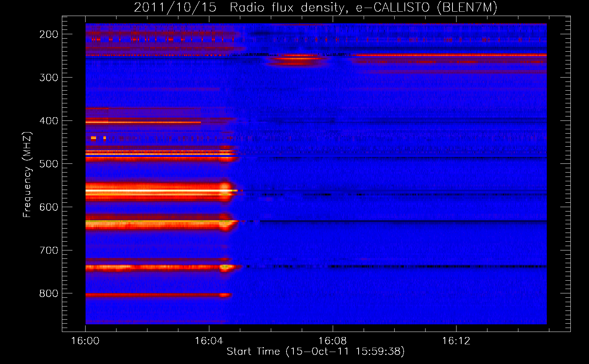Click the 700 frequency tick label
The height and width of the screenshot is (364, 589).
[x=49, y=250]
